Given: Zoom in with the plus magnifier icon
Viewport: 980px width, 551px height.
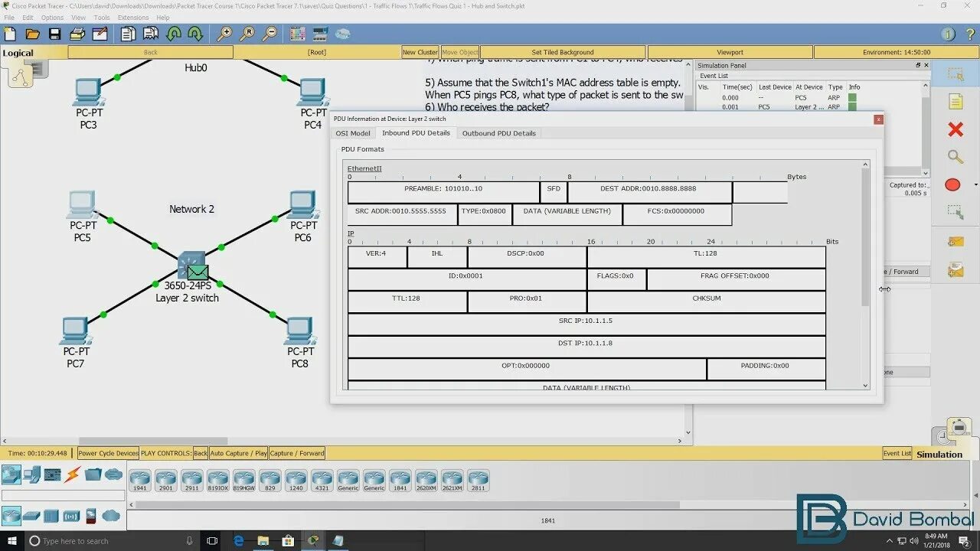Looking at the screenshot, I should 224,34.
